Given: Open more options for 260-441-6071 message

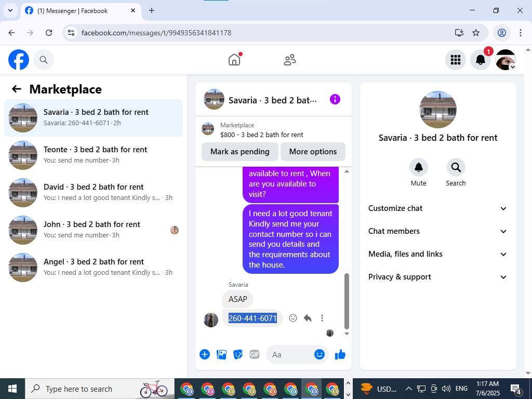Looking at the screenshot, I should [322, 318].
